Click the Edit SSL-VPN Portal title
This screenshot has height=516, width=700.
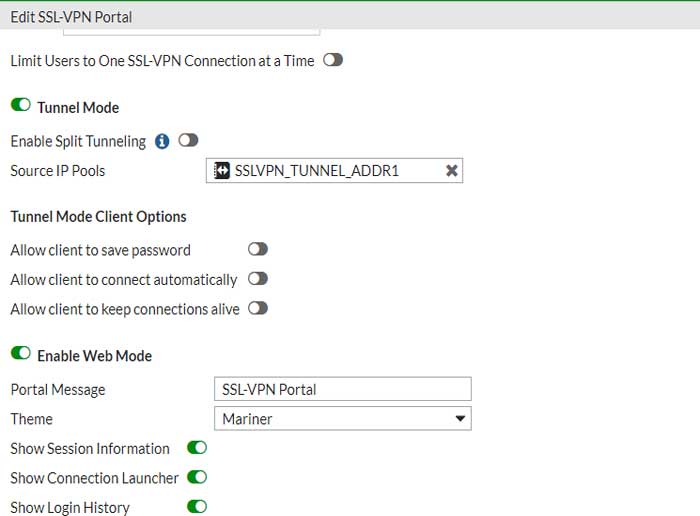71,17
